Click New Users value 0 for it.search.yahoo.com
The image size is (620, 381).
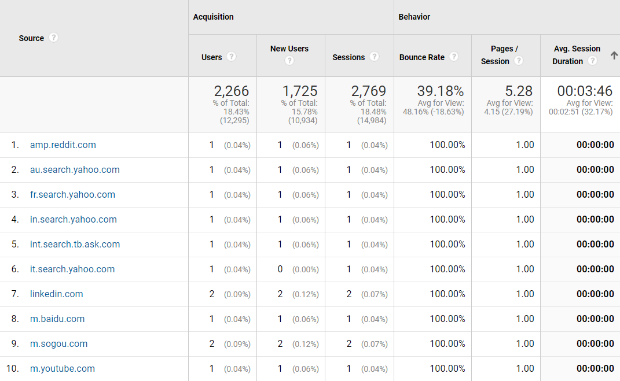(x=280, y=269)
